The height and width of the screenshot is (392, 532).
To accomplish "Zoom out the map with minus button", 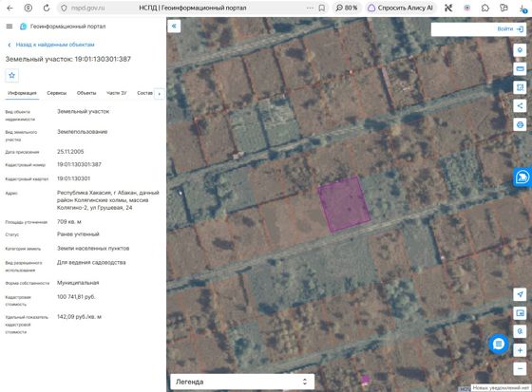I will pos(520,368).
